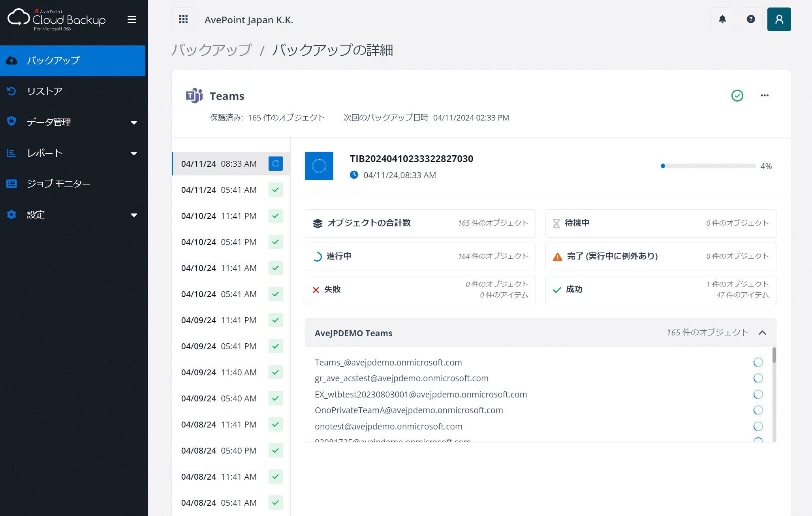Toggle the hamburger sidebar menu
The image size is (812, 516).
coord(132,19)
